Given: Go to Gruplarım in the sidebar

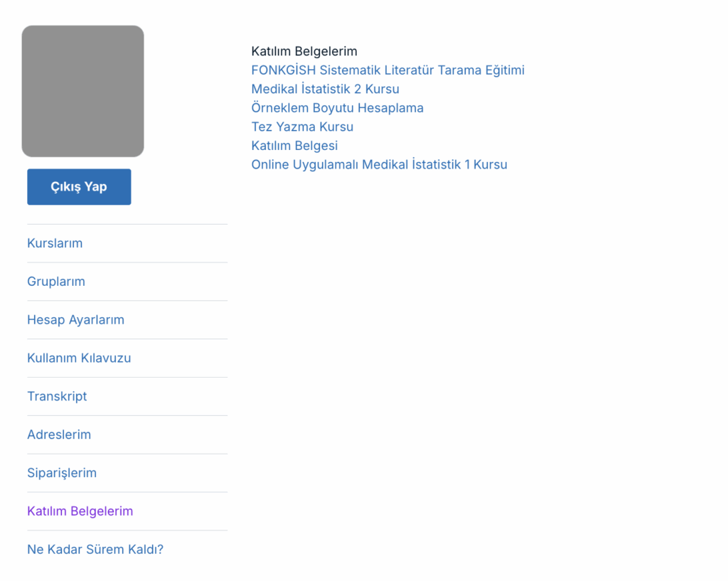Looking at the screenshot, I should point(56,282).
